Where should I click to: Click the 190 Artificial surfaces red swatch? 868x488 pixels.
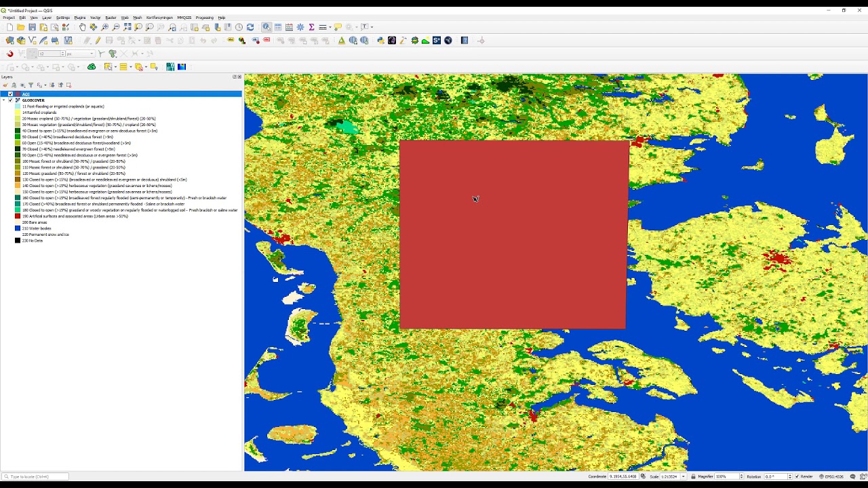(x=18, y=216)
